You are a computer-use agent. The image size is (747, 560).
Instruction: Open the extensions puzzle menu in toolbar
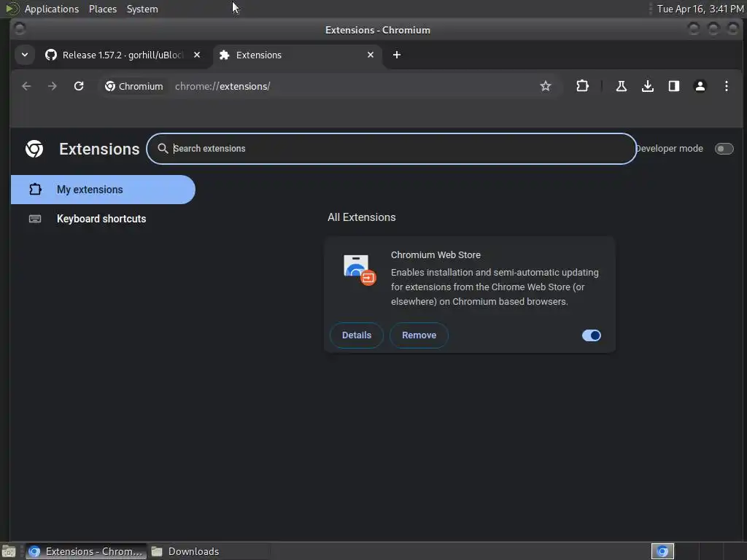582,86
